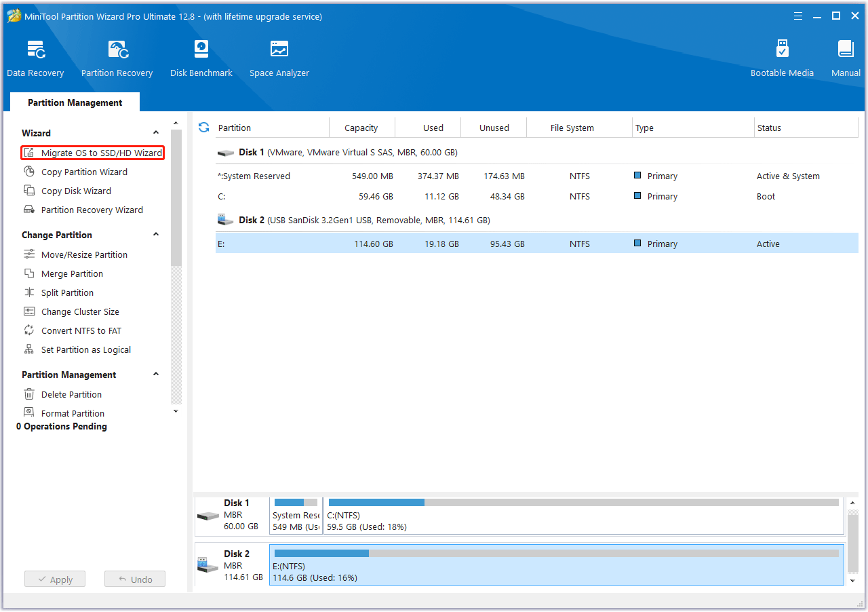Click the Undo button

pyautogui.click(x=134, y=579)
